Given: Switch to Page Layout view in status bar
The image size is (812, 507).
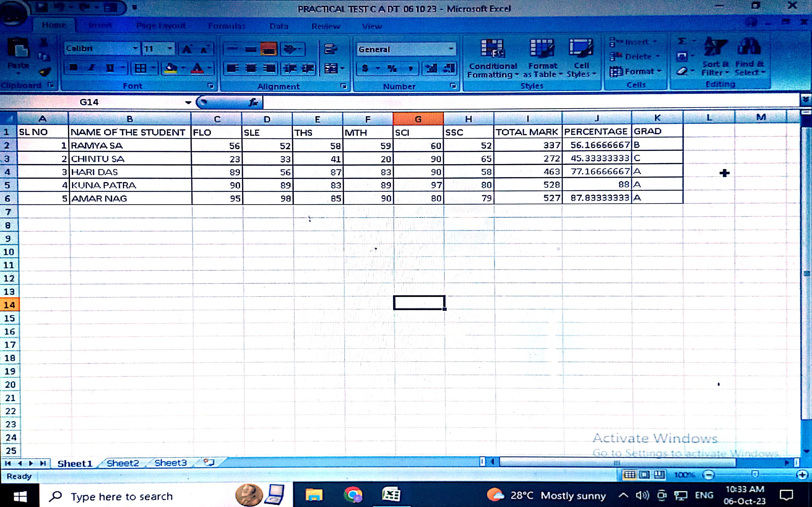Looking at the screenshot, I should pyautogui.click(x=644, y=474).
